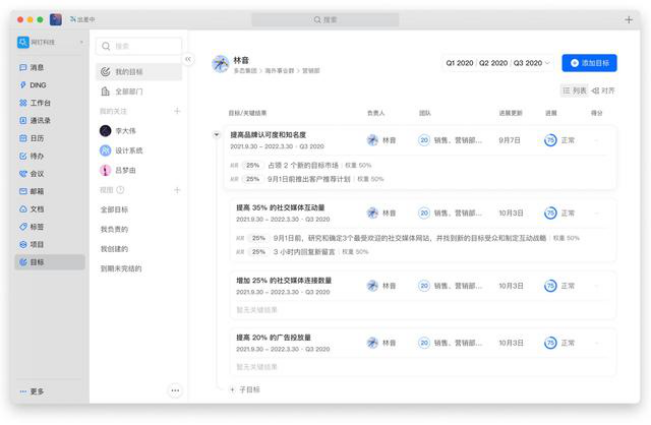The image size is (651, 425).
Task: Click the side panel search box
Action: (x=139, y=46)
